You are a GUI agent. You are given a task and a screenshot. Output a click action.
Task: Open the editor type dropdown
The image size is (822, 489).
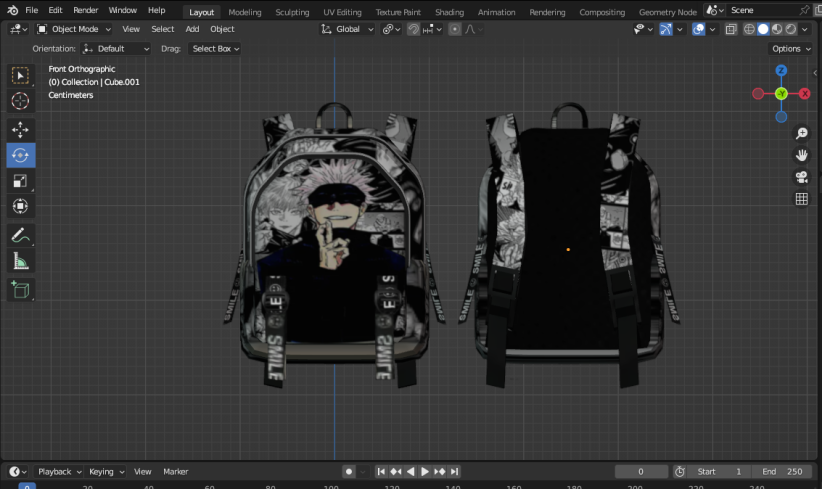coord(18,29)
